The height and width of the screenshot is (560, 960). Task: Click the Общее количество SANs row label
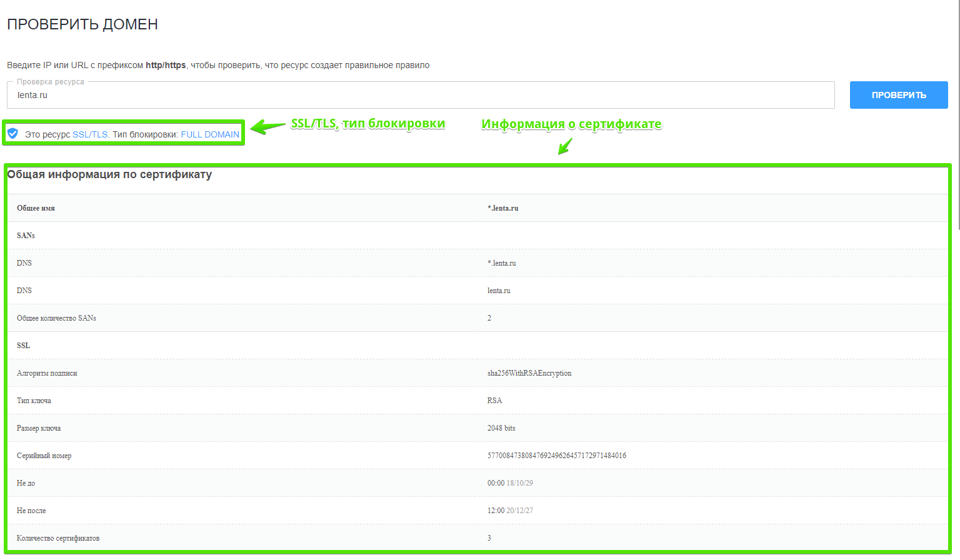tap(56, 318)
